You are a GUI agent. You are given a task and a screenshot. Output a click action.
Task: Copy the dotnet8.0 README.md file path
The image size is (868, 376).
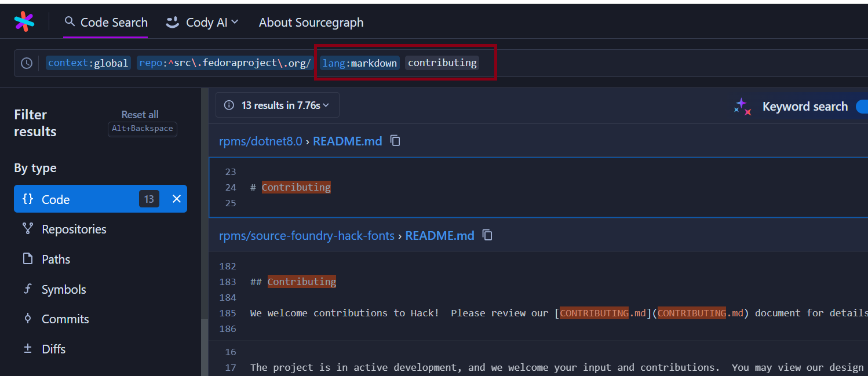[x=395, y=140]
